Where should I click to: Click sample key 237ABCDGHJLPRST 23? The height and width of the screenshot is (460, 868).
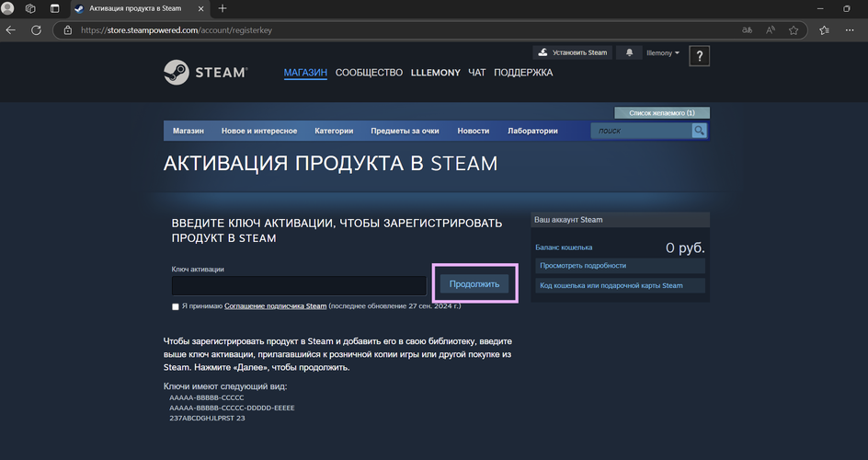click(x=207, y=419)
